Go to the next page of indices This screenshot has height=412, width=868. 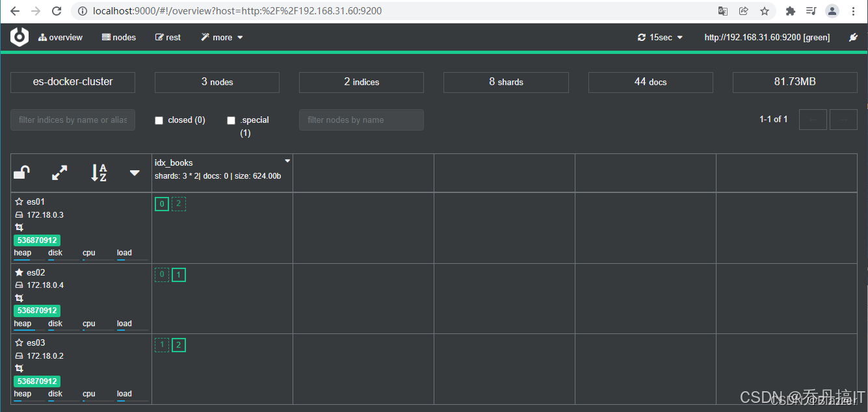843,120
